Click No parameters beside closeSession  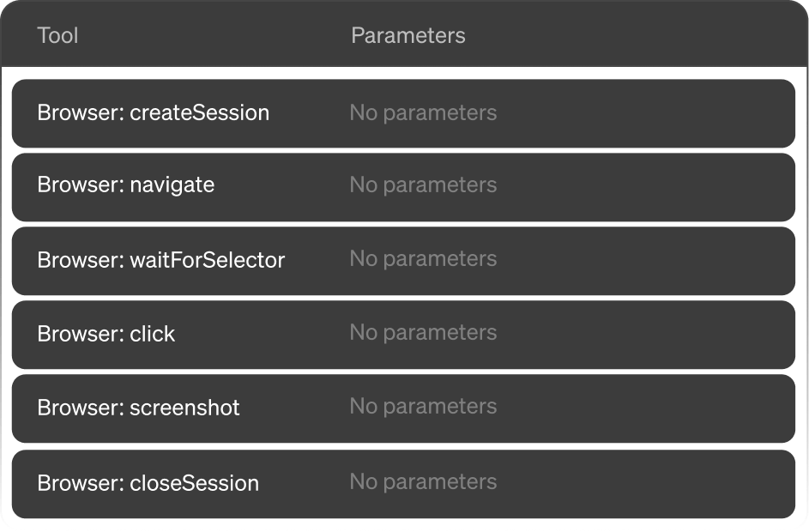coord(422,482)
